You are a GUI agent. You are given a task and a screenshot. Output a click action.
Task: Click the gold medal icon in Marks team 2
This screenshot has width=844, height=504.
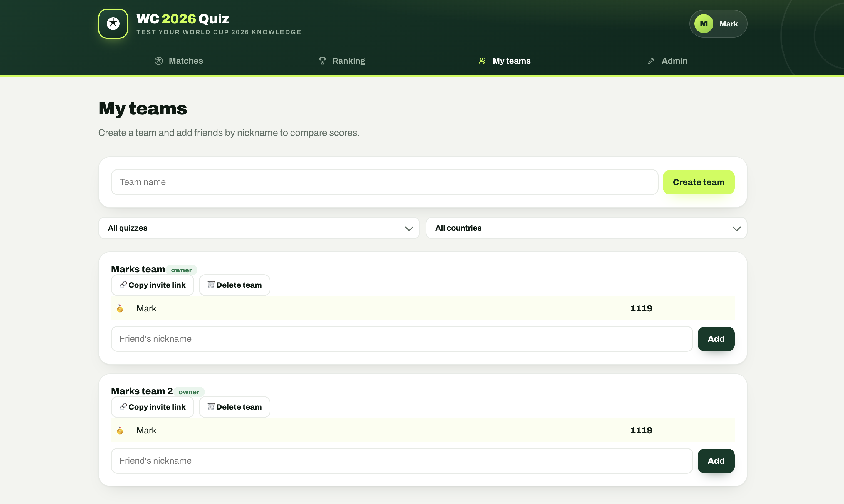coord(120,430)
